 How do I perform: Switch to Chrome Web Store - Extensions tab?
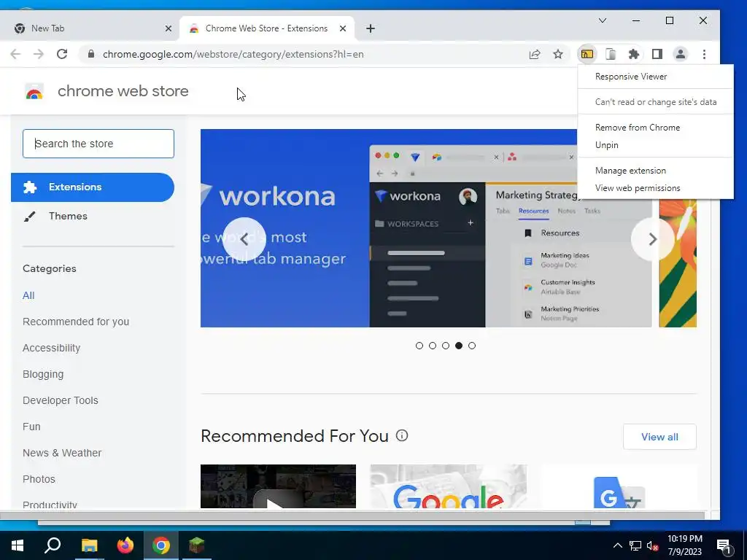click(267, 28)
